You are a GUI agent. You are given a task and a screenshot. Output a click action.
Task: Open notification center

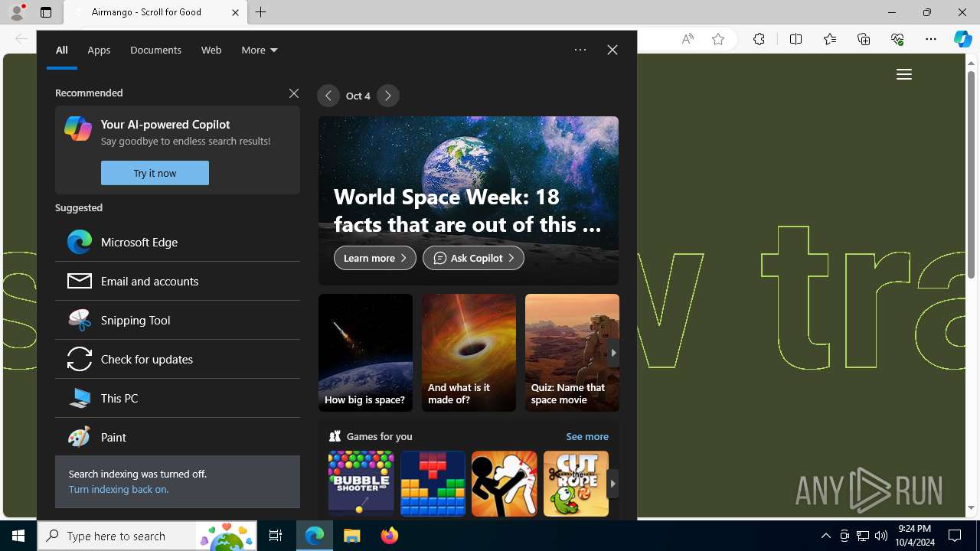(x=955, y=536)
